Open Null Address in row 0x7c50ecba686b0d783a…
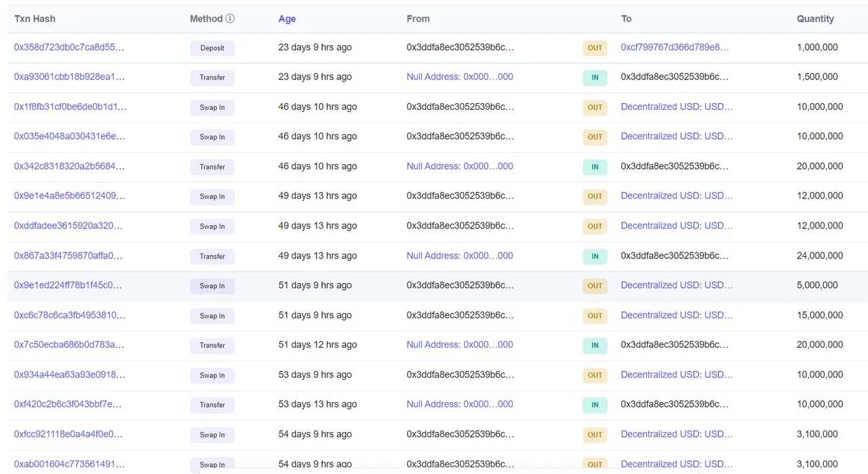The height and width of the screenshot is (474, 868). [460, 344]
